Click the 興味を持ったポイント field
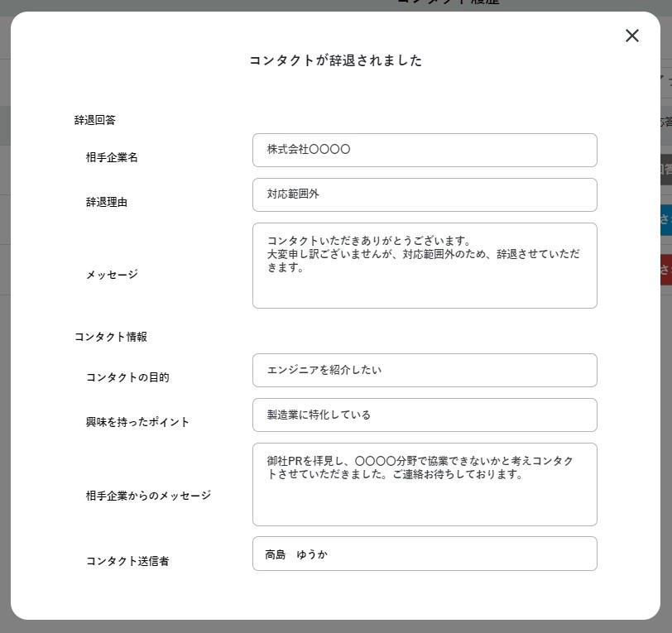Image resolution: width=672 pixels, height=633 pixels. pyautogui.click(x=425, y=415)
